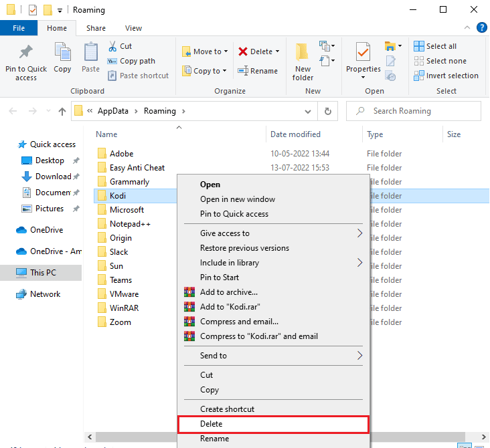The height and width of the screenshot is (448, 490).
Task: Customize Quick Access Toolbar dropdown arrow
Action: coord(60,11)
